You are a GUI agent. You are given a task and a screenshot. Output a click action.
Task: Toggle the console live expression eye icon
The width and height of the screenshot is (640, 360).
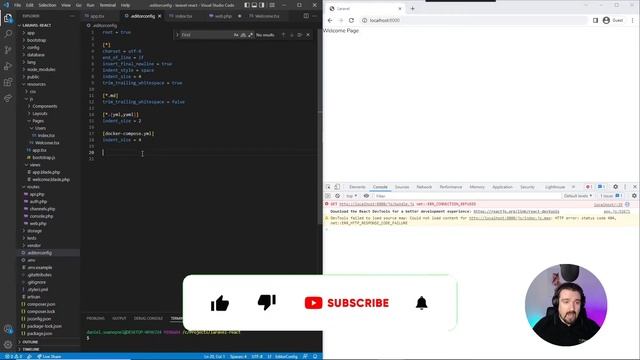[366, 196]
